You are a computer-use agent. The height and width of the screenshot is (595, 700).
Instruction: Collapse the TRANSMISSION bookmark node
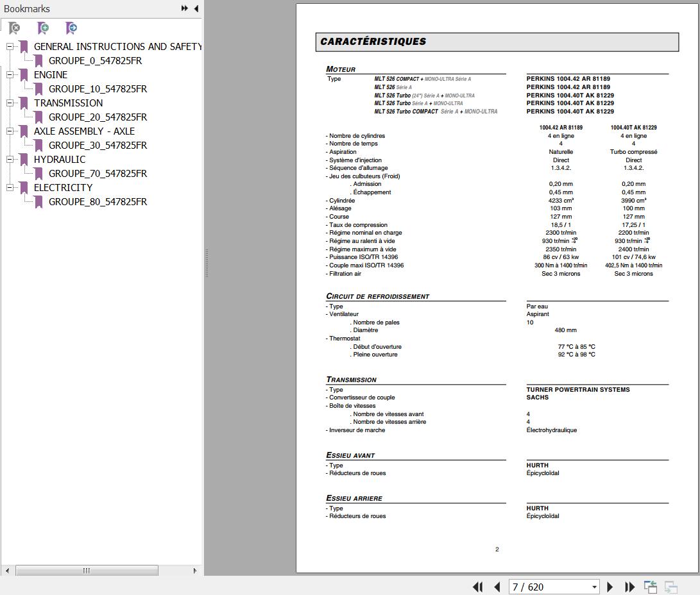[10, 103]
